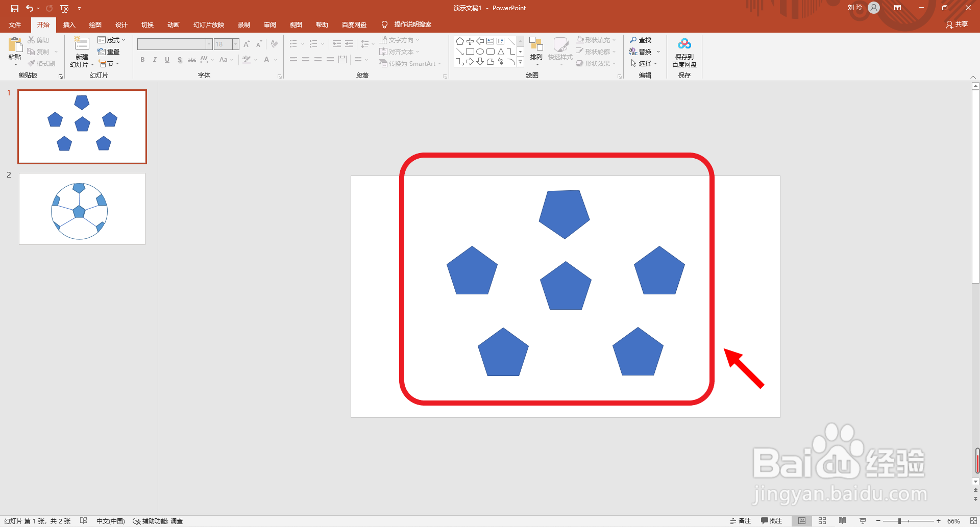The width and height of the screenshot is (980, 527).
Task: Expand the shapes gallery More arrow
Action: [x=521, y=62]
